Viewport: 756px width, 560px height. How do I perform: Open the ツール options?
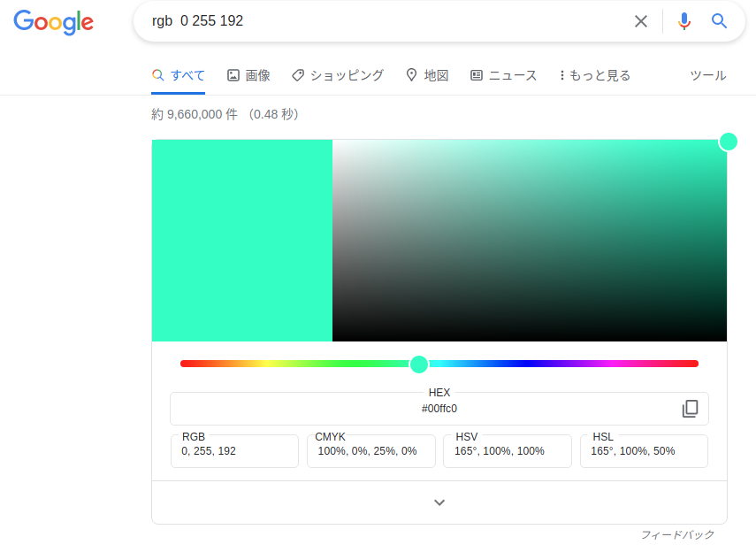(x=707, y=75)
